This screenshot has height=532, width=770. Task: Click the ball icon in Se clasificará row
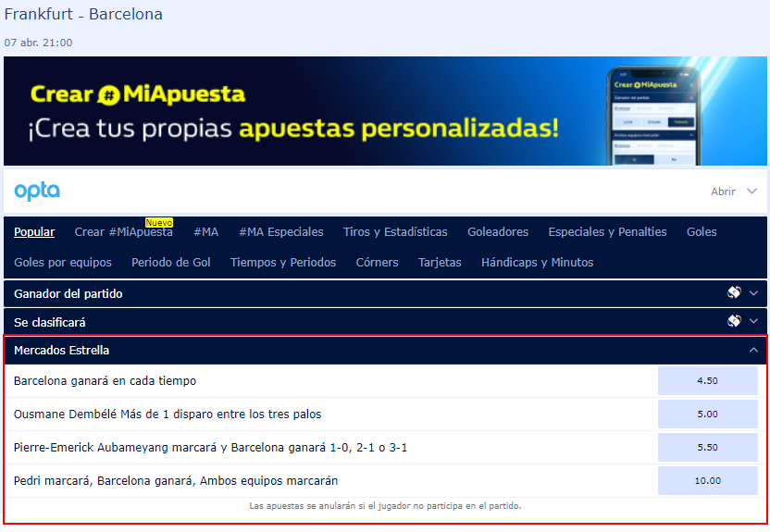[734, 321]
